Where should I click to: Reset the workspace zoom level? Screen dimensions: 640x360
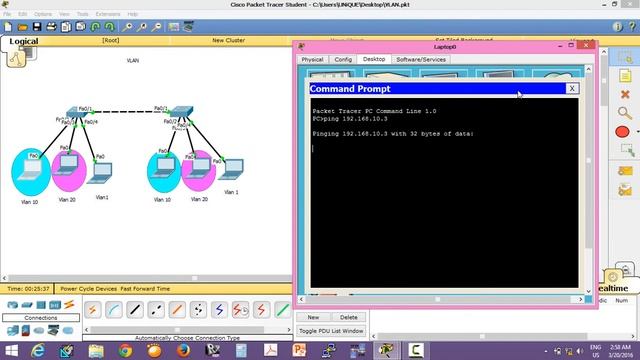click(x=142, y=27)
